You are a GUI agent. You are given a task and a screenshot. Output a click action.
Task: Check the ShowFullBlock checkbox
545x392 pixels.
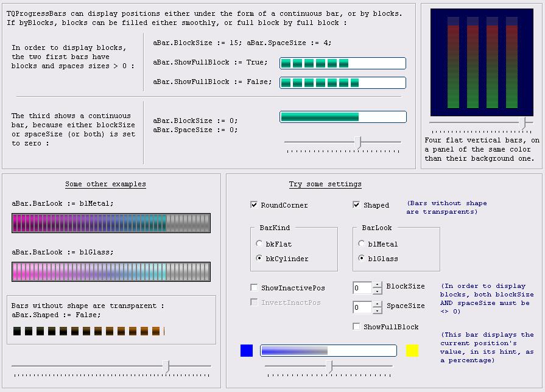click(x=356, y=327)
